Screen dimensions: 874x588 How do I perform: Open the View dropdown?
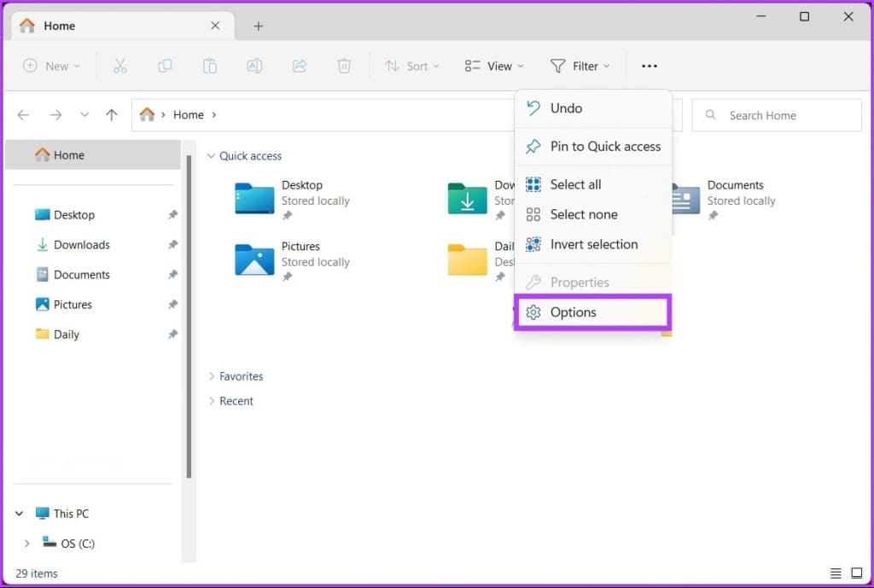pos(494,66)
